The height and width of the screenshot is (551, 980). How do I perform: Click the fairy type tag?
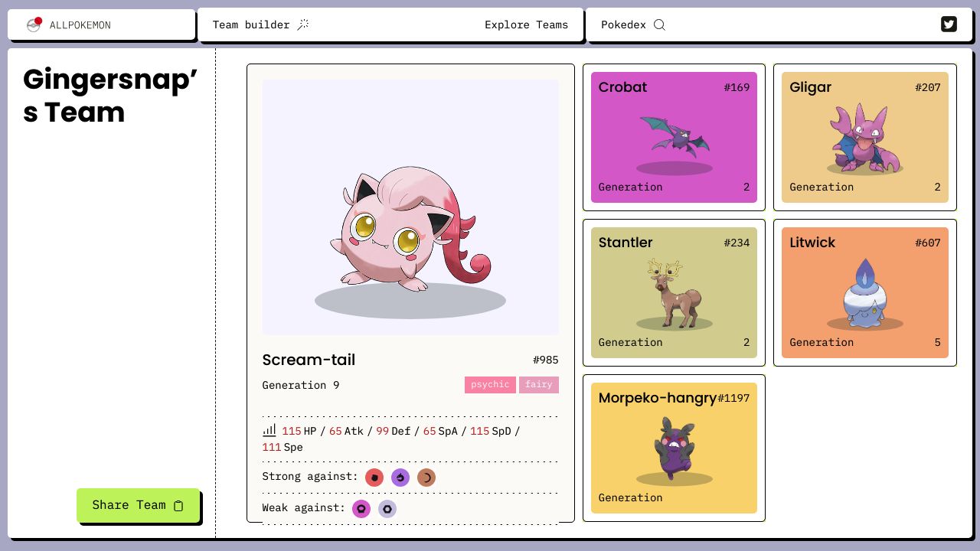(x=539, y=385)
